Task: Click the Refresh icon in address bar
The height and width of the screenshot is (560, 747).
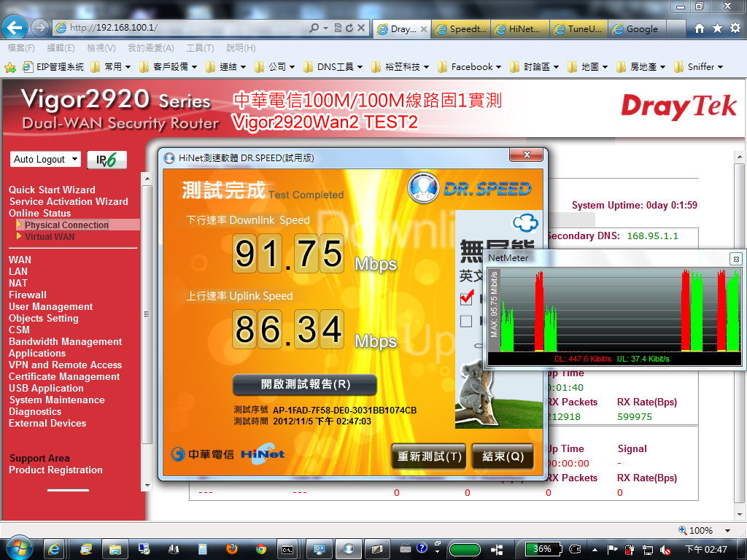Action: click(349, 28)
